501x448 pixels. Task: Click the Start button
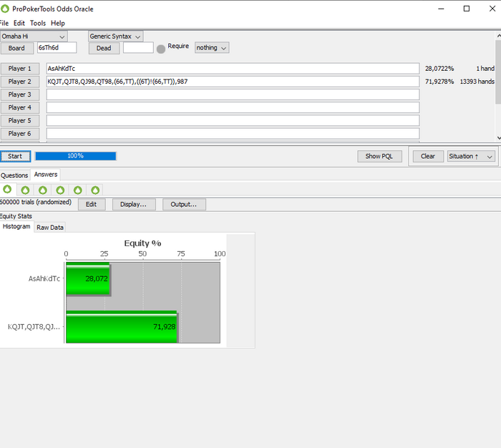[x=15, y=156]
